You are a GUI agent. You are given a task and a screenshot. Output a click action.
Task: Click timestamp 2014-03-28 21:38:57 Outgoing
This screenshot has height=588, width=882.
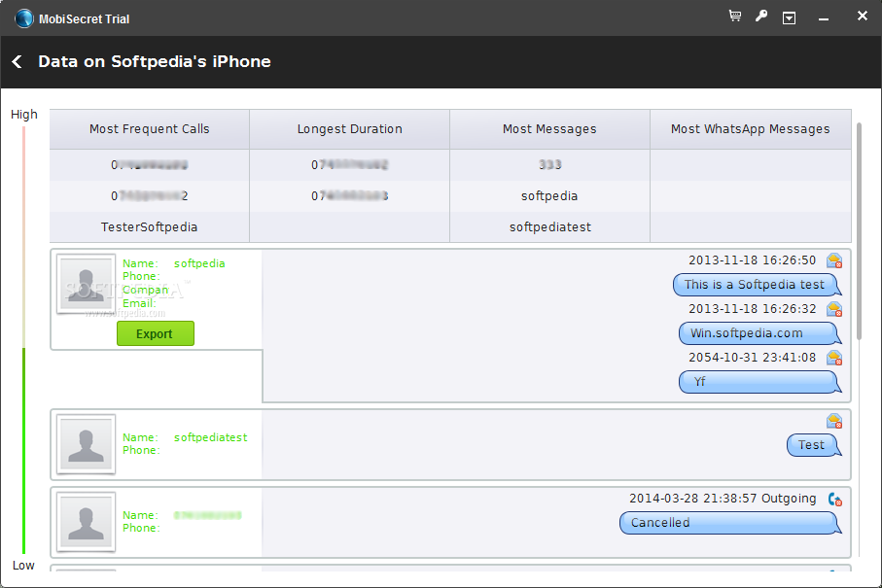[723, 499]
